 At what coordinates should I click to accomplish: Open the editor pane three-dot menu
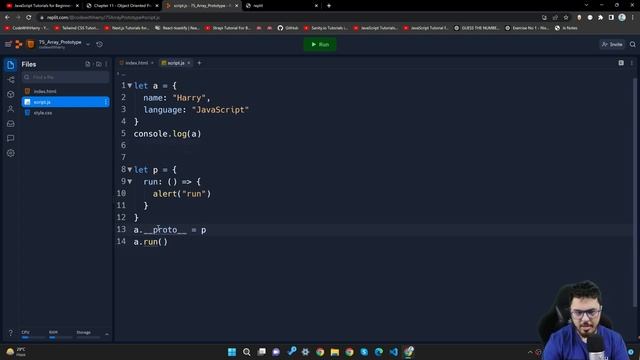tap(631, 63)
